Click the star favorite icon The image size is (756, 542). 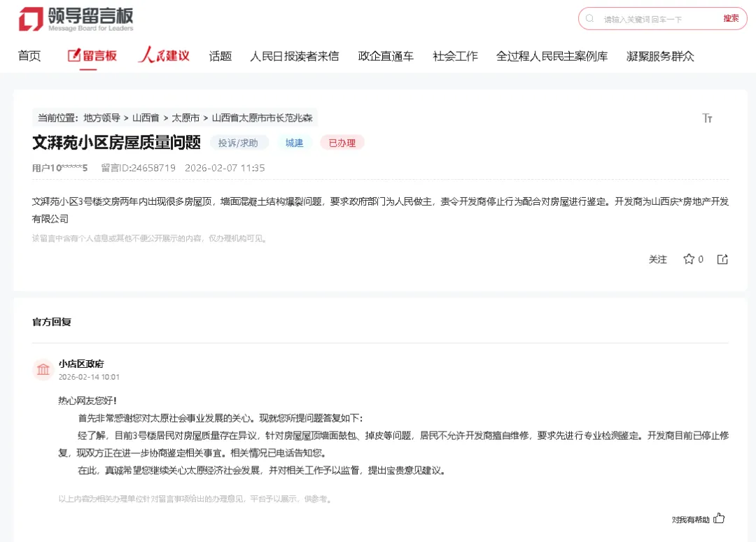point(689,259)
